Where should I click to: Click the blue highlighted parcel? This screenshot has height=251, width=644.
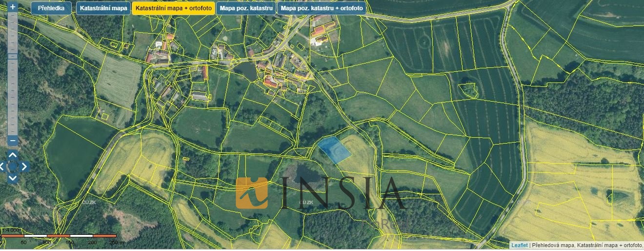(334, 149)
